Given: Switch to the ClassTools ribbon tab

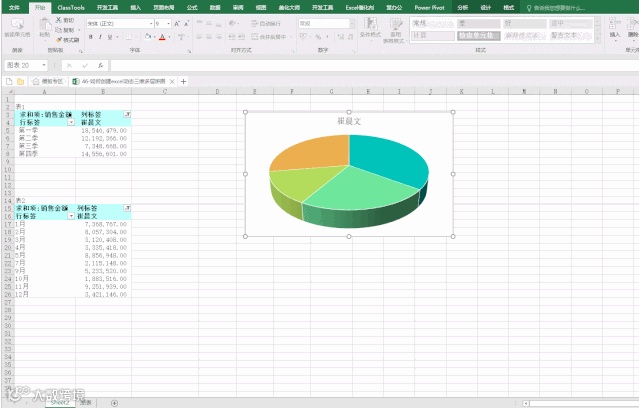Looking at the screenshot, I should pyautogui.click(x=71, y=7).
